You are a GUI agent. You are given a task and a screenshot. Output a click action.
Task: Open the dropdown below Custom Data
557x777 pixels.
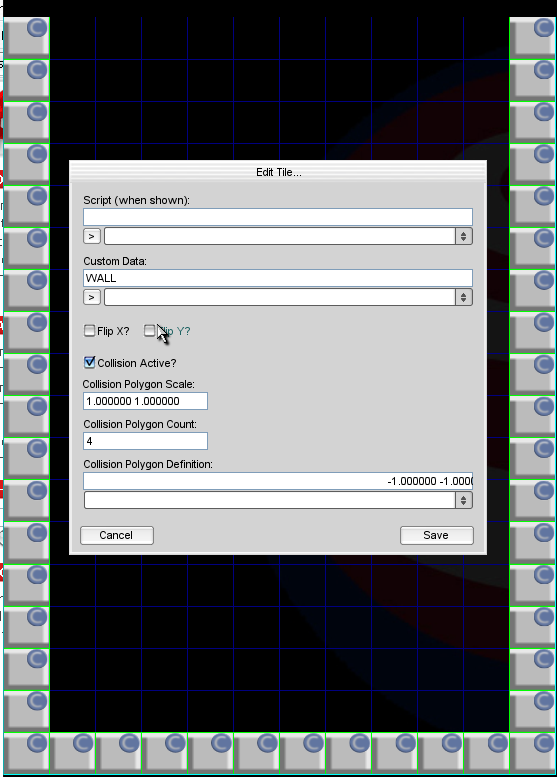pos(288,297)
